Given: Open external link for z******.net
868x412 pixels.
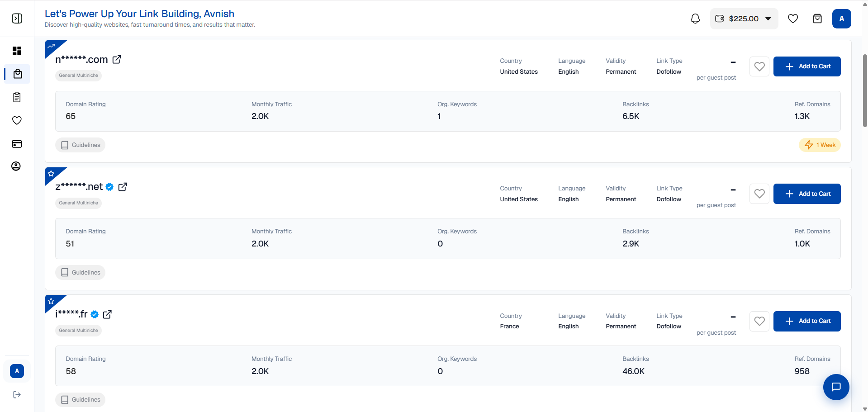Looking at the screenshot, I should point(123,187).
